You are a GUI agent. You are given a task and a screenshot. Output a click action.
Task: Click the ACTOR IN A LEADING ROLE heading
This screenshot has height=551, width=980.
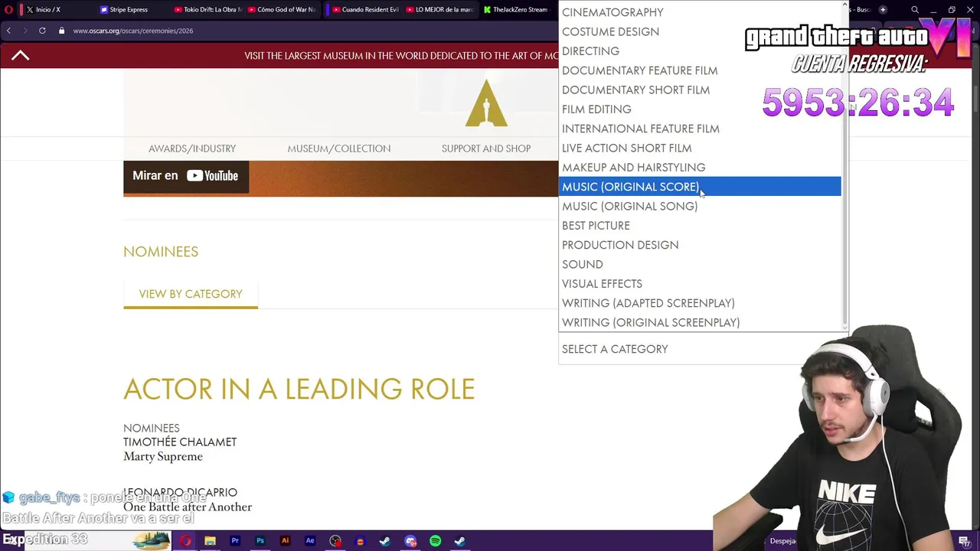click(299, 389)
